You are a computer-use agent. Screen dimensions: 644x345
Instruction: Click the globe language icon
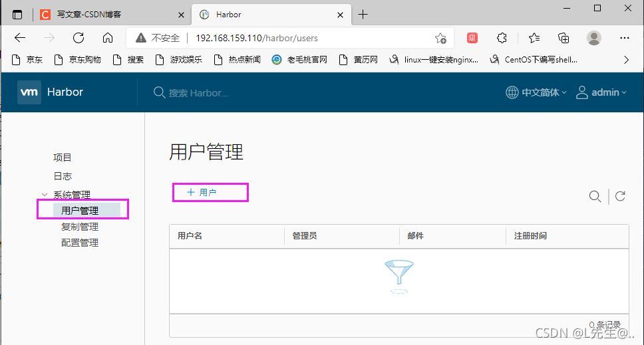click(512, 92)
